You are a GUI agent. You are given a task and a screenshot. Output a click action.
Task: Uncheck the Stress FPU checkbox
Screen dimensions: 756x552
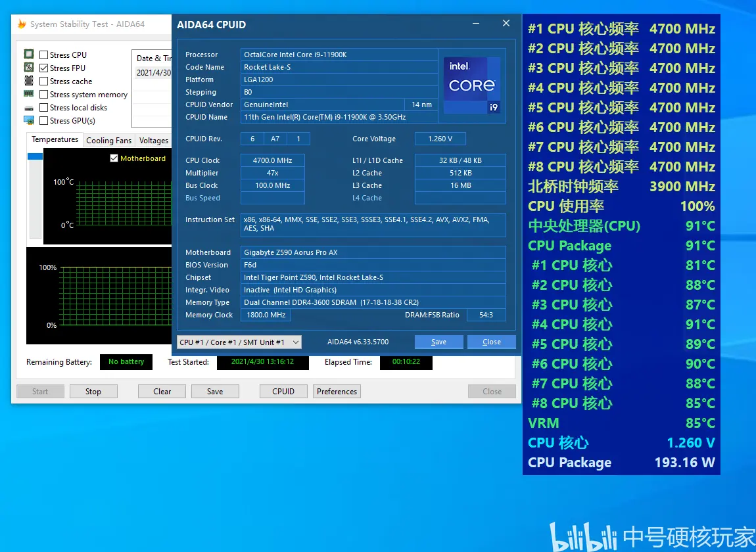coord(44,68)
